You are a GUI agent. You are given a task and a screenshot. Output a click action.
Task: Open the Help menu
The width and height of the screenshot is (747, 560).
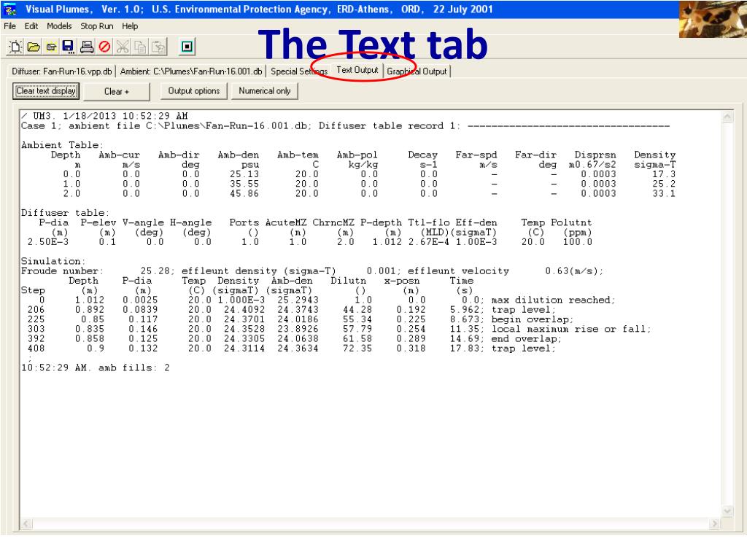click(x=130, y=26)
